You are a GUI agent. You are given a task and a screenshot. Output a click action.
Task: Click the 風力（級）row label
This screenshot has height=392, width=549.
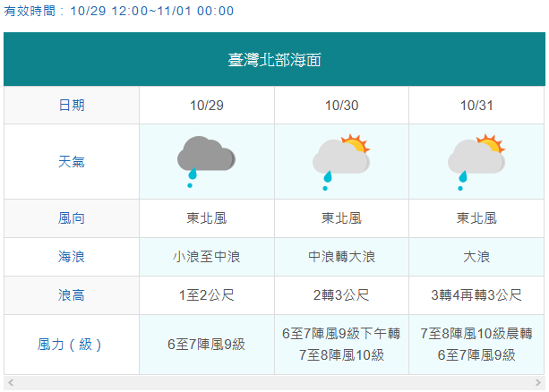72,345
